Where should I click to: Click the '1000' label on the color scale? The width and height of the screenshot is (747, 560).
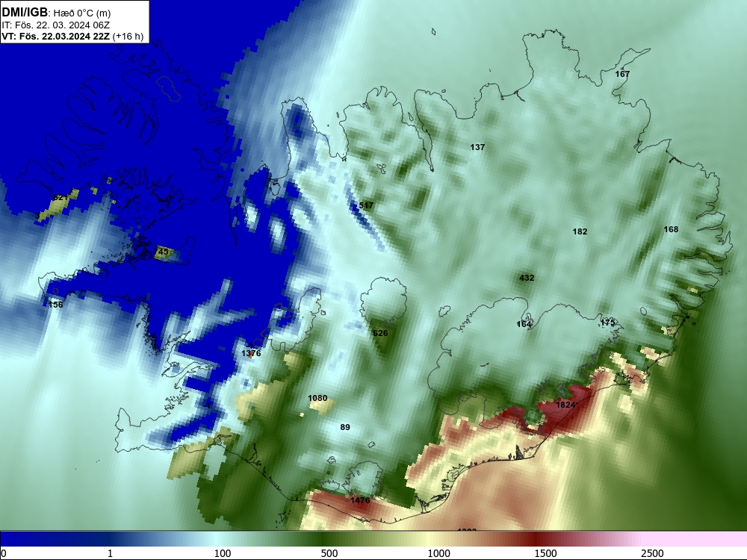(x=438, y=553)
